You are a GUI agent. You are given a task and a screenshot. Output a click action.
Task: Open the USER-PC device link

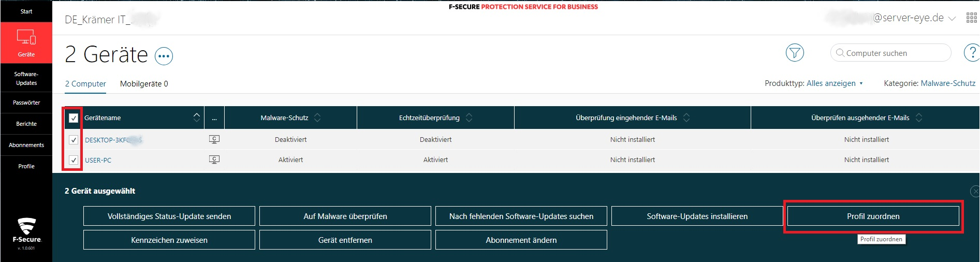(98, 160)
